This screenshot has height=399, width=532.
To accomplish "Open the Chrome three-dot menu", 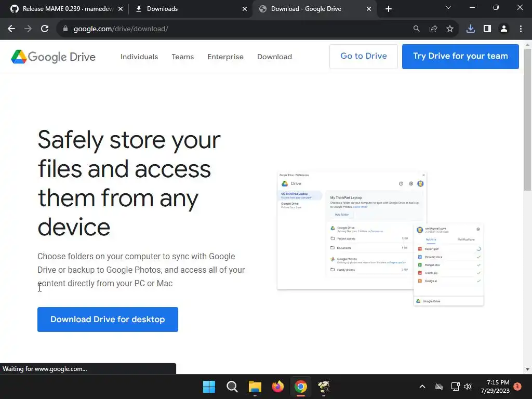I will click(x=521, y=29).
